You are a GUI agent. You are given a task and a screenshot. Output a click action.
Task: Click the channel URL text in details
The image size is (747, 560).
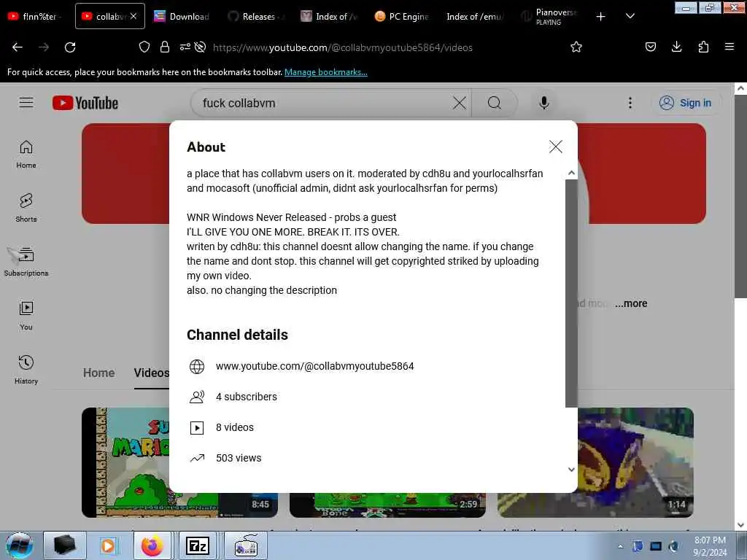[315, 366]
